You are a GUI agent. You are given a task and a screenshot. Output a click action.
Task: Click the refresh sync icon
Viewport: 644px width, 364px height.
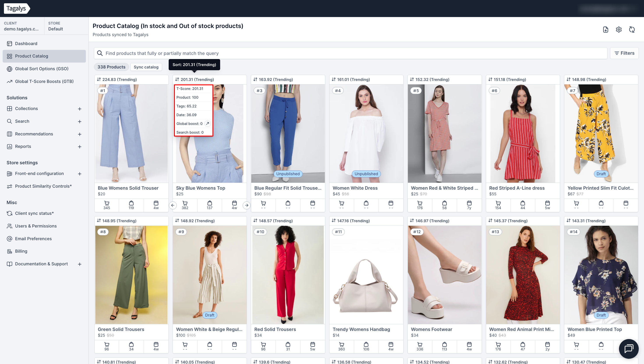632,30
